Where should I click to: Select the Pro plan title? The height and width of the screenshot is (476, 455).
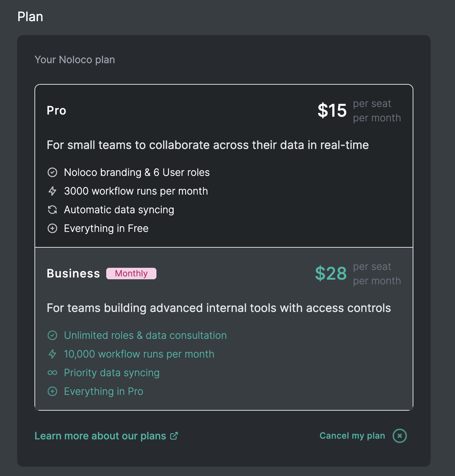click(x=56, y=111)
